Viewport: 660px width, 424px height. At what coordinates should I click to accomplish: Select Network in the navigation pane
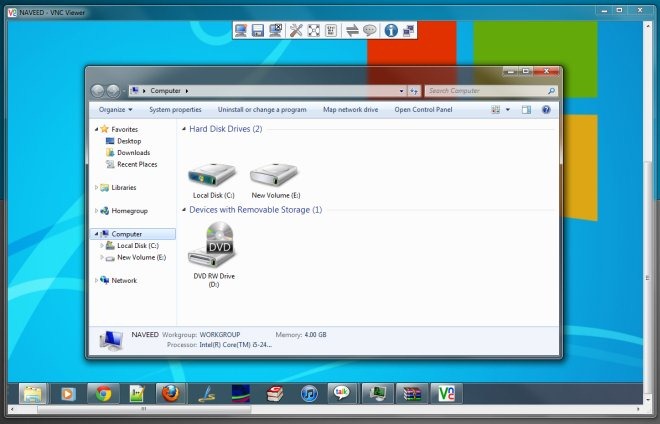(x=124, y=280)
